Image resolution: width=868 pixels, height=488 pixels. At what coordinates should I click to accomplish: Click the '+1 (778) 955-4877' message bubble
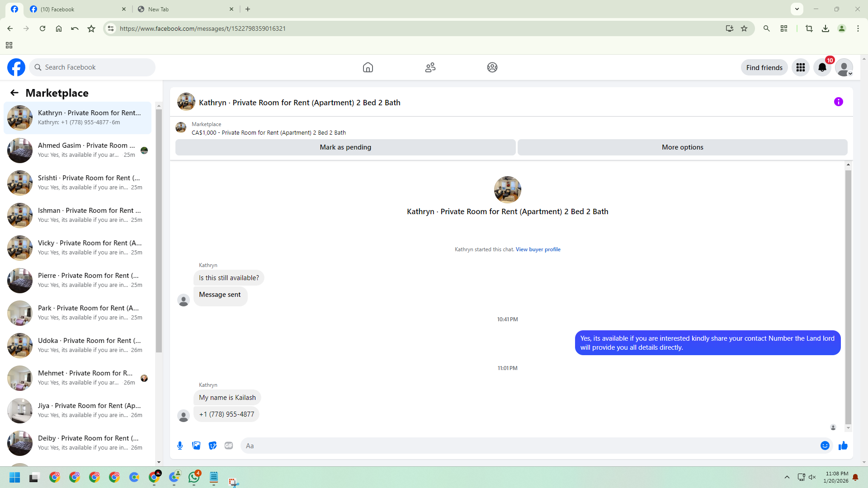226,414
